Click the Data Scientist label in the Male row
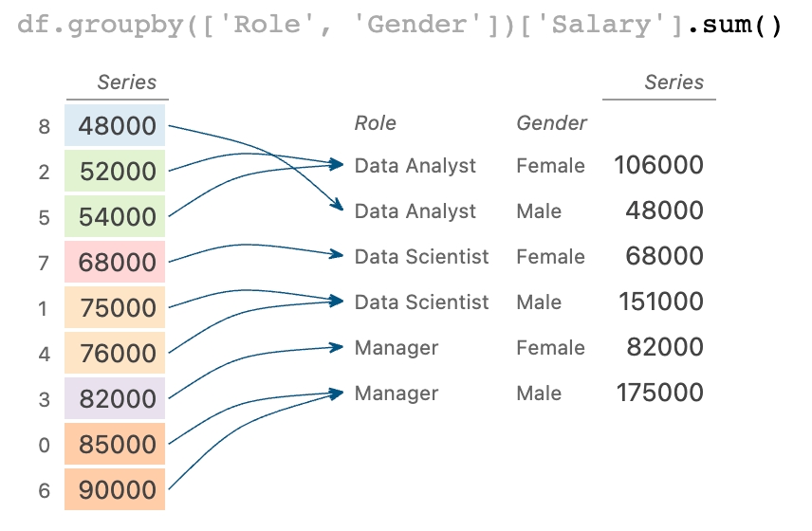 [421, 302]
